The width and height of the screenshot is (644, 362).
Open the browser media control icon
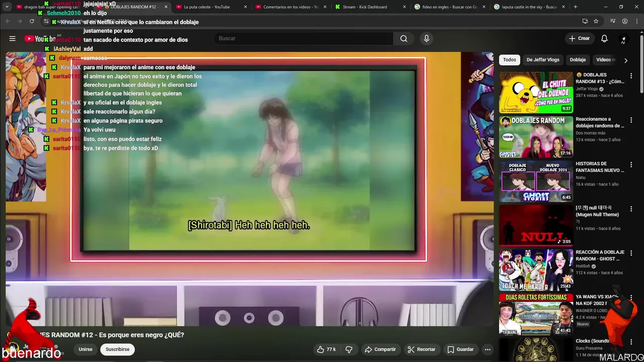click(612, 21)
